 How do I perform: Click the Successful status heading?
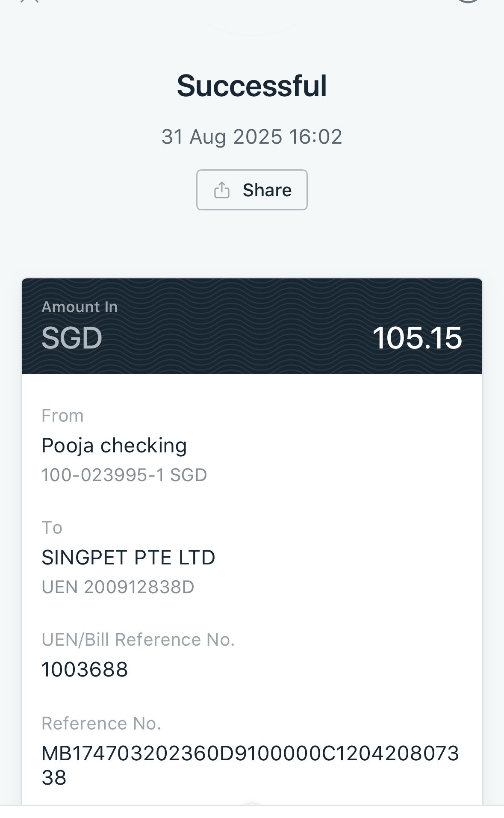[252, 86]
